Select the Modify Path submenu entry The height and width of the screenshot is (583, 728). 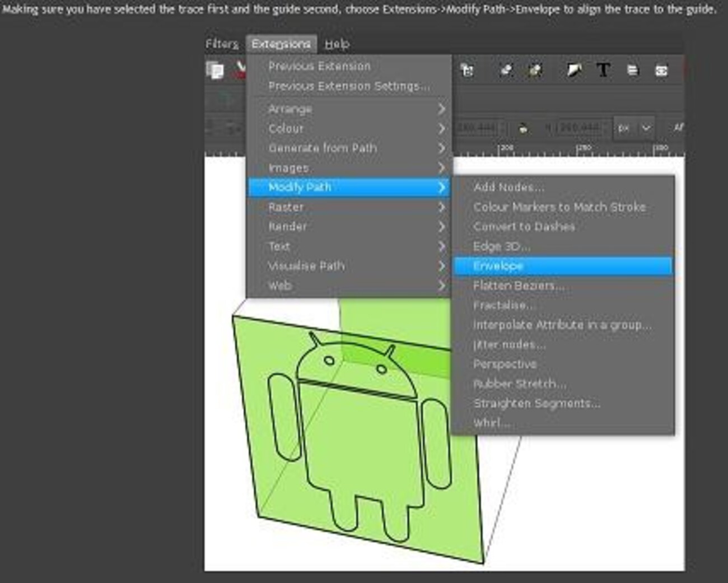[349, 187]
